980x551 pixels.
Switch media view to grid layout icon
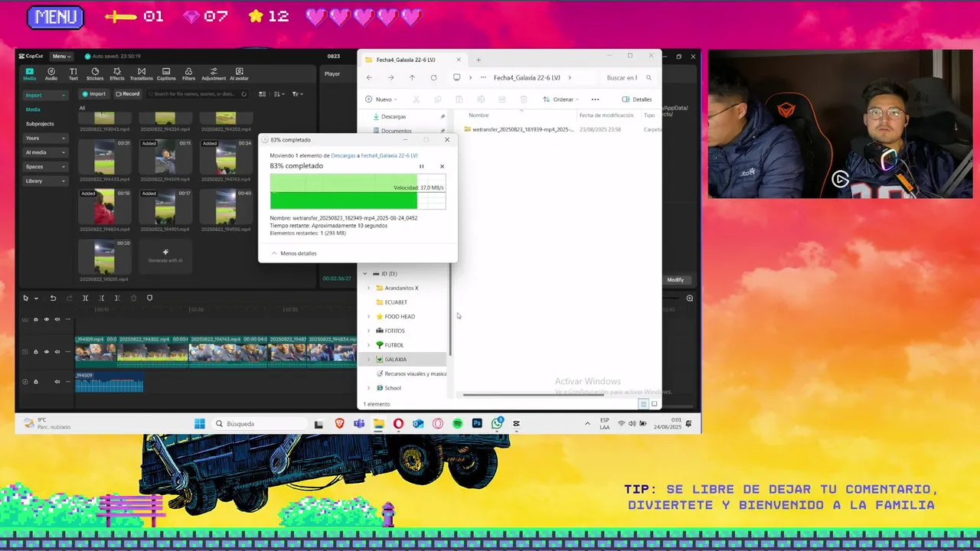point(262,94)
